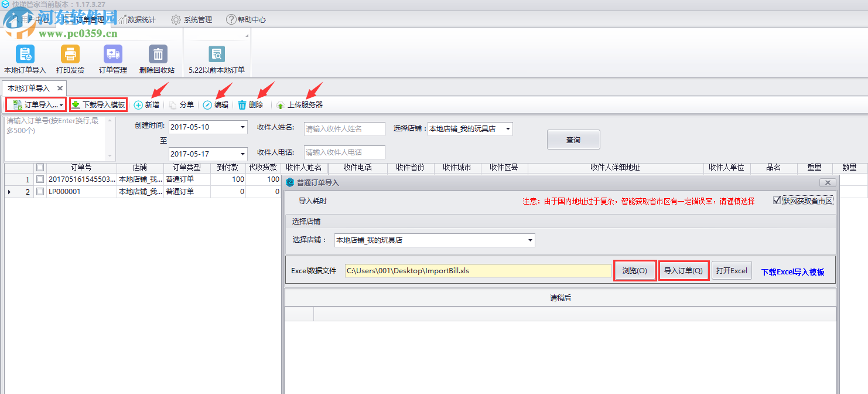Screen dimensions: 868x394
Task: Click the 导入订单(Q) button
Action: 684,270
